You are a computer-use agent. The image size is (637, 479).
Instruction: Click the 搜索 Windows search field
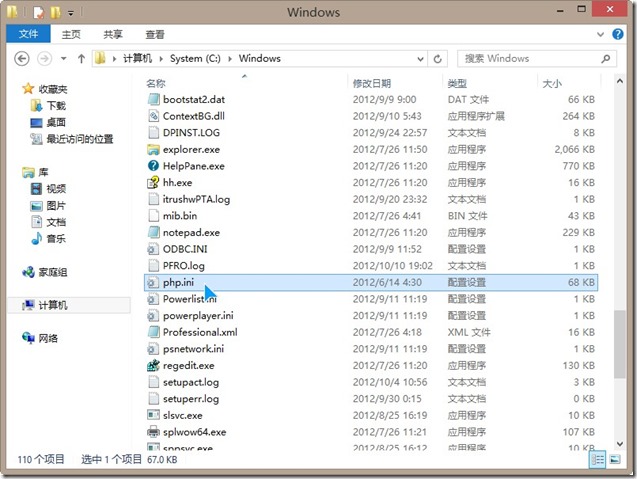point(530,59)
